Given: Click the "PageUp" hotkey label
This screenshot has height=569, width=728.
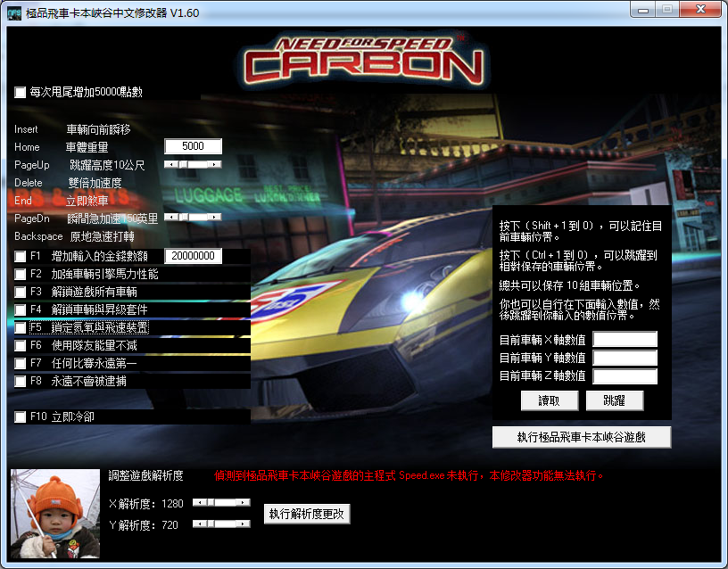Looking at the screenshot, I should point(31,165).
